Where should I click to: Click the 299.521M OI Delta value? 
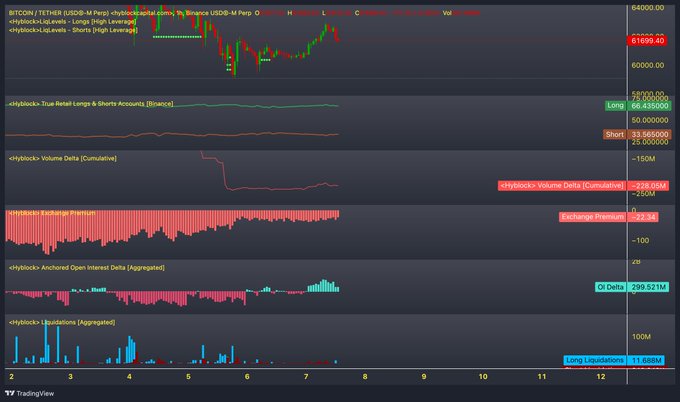pos(648,287)
